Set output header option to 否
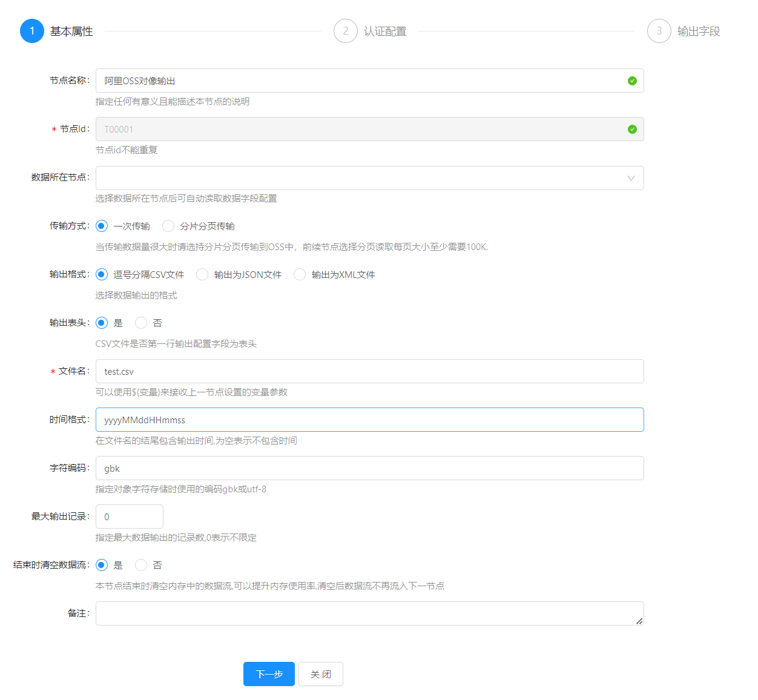This screenshot has height=700, width=758. point(142,323)
